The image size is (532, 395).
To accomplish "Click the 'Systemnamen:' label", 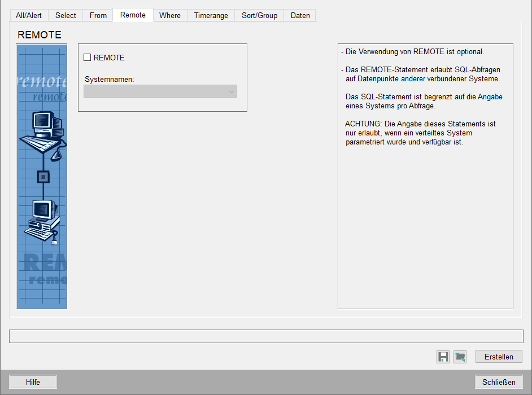I will click(x=109, y=80).
